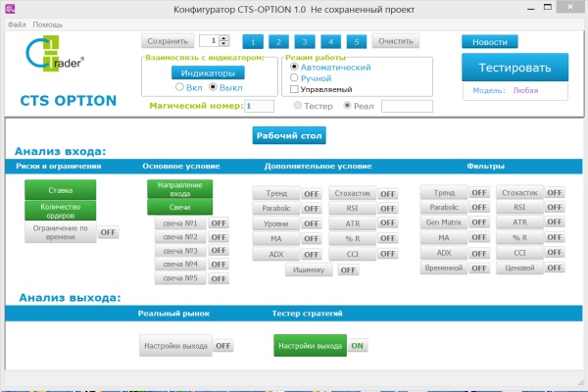
Task: Open the Ставка settings
Action: coord(61,190)
